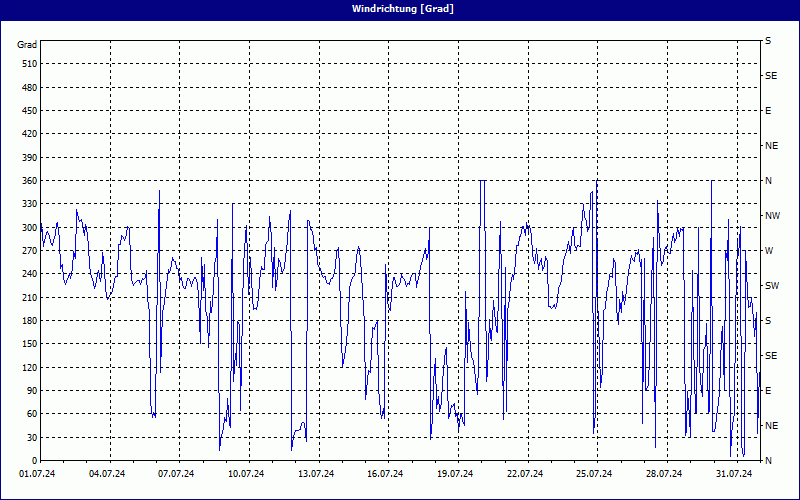
Task: Click the y-axis value 510
Action: pos(30,64)
